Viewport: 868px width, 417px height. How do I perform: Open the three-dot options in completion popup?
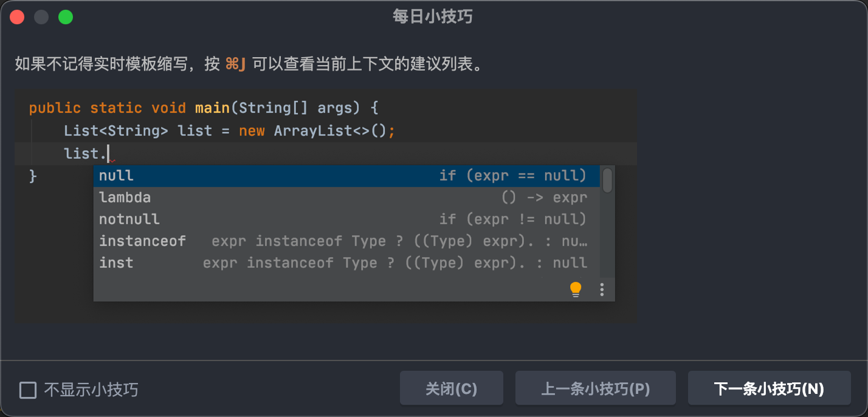(x=602, y=289)
